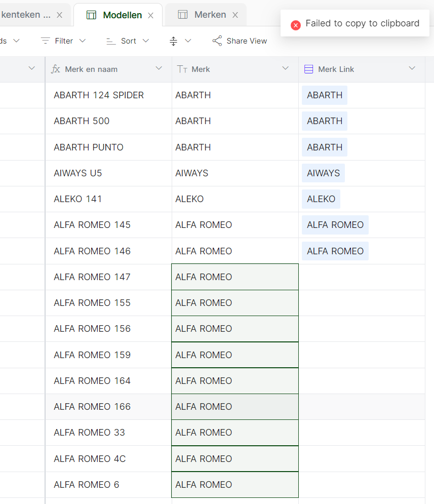Screen dimensions: 434x504
Task: Click the text-type icon on the Merk column
Action: (x=182, y=68)
